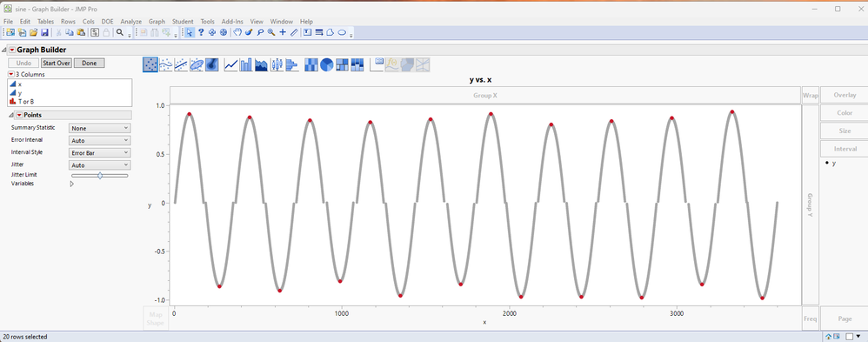Adjust the Jitter Limit slider

pos(100,175)
